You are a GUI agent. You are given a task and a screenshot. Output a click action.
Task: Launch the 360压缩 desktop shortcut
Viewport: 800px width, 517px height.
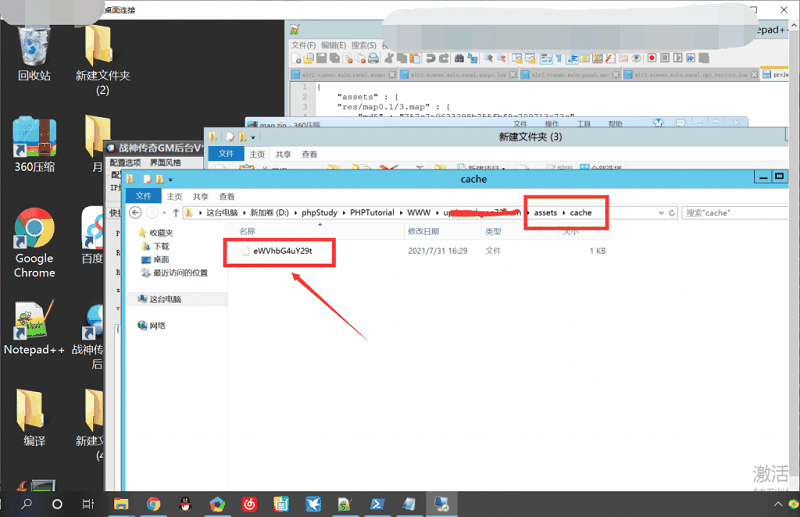[x=34, y=144]
